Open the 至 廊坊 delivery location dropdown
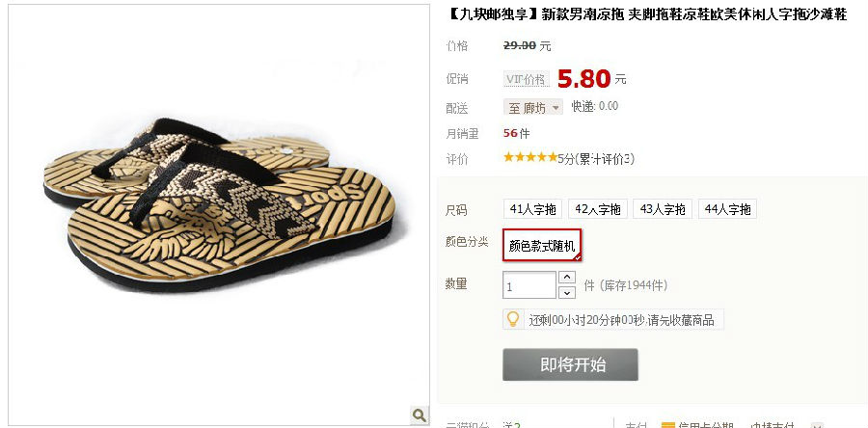Screen dimensions: 868x428 point(533,107)
